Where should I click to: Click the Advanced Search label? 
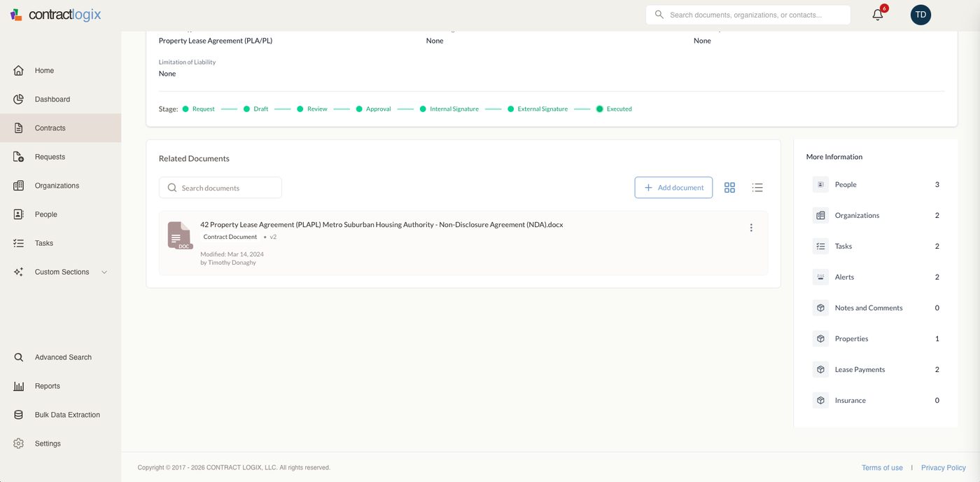click(63, 357)
